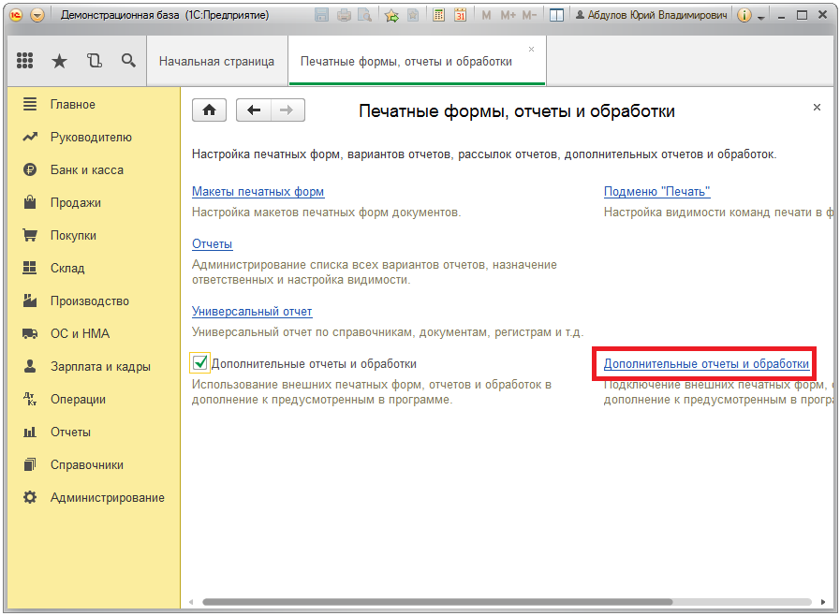The width and height of the screenshot is (840, 616).
Task: Click the Продажи shopping bag icon
Action: (x=30, y=202)
